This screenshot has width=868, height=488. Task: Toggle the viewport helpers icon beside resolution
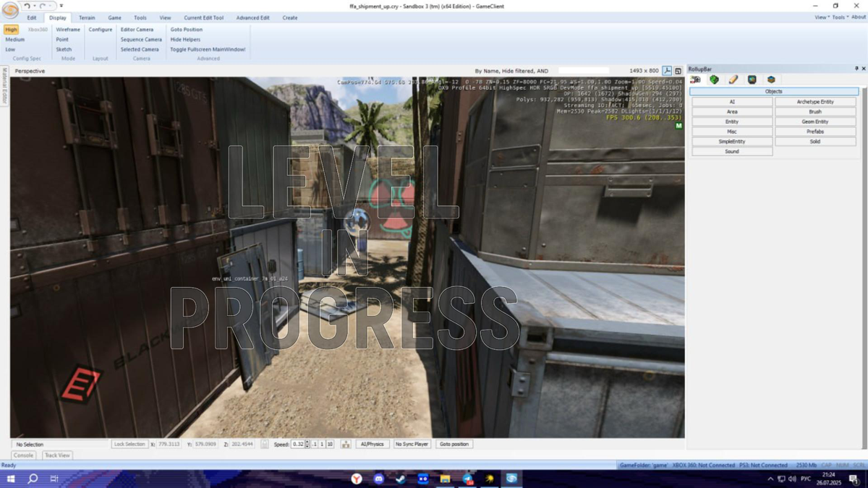coord(667,71)
